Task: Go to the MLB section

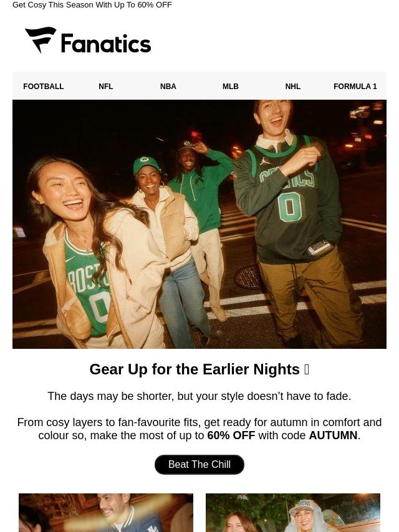Action: pyautogui.click(x=231, y=87)
